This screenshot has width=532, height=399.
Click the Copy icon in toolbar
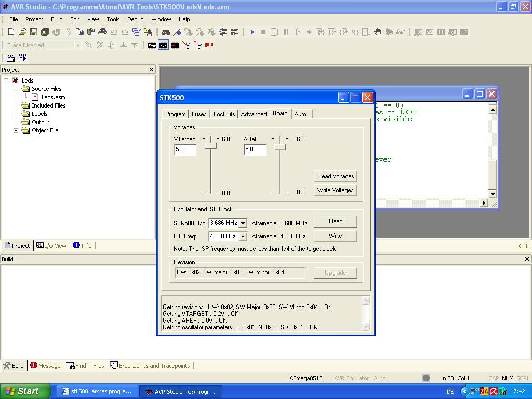click(x=79, y=32)
